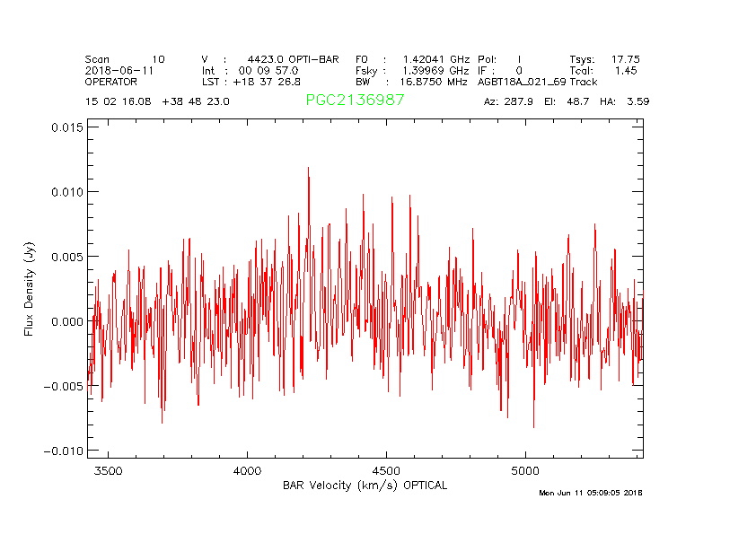
Task: Click the green PGC2136987 source title
Action: pyautogui.click(x=355, y=101)
